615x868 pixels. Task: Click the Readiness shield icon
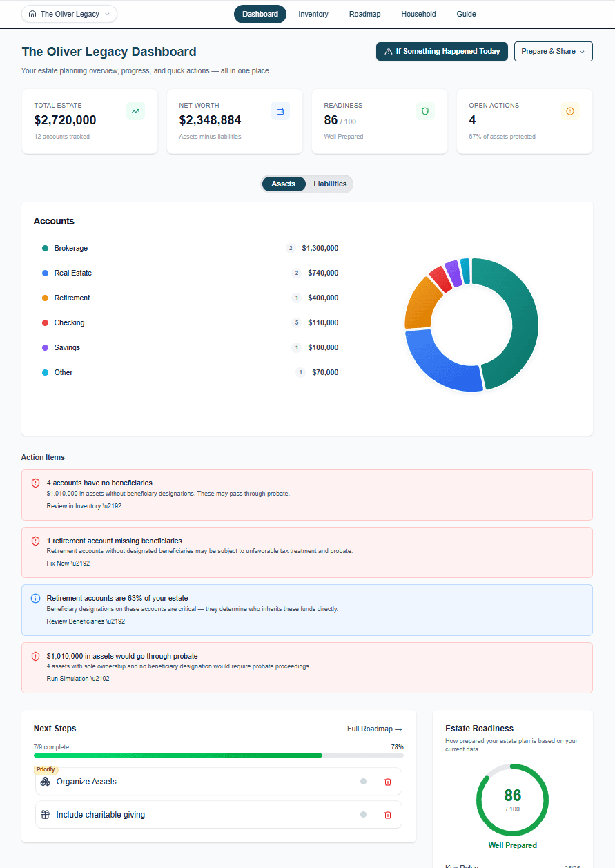pyautogui.click(x=425, y=111)
